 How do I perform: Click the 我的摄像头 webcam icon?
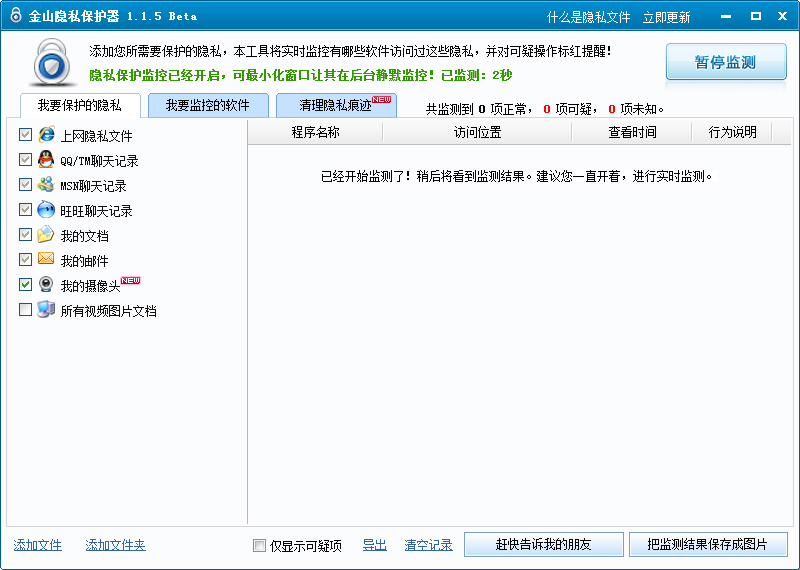pos(46,285)
